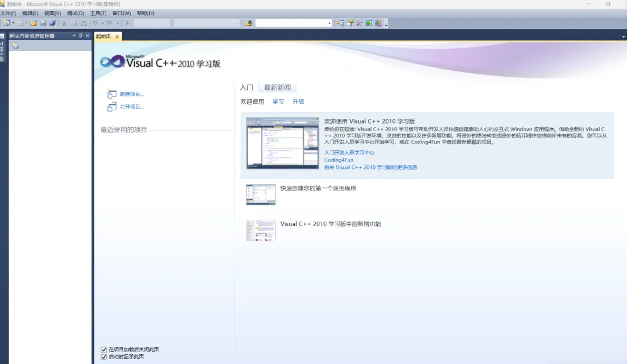Click the Solution Explorer panel toolbar icon
This screenshot has width=627, height=364.
click(x=15, y=46)
